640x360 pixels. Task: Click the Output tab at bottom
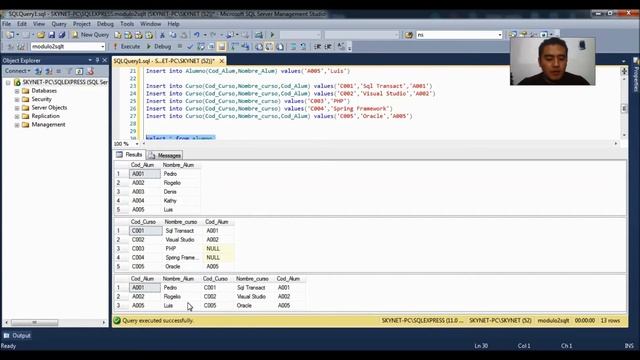click(17, 336)
